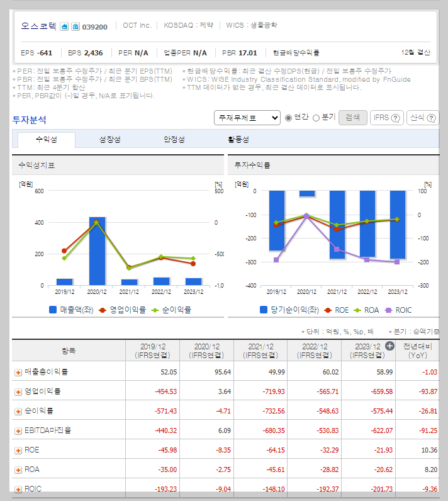Switch to the 수익성 tab
Screen dimensions: 448x501
[47, 139]
